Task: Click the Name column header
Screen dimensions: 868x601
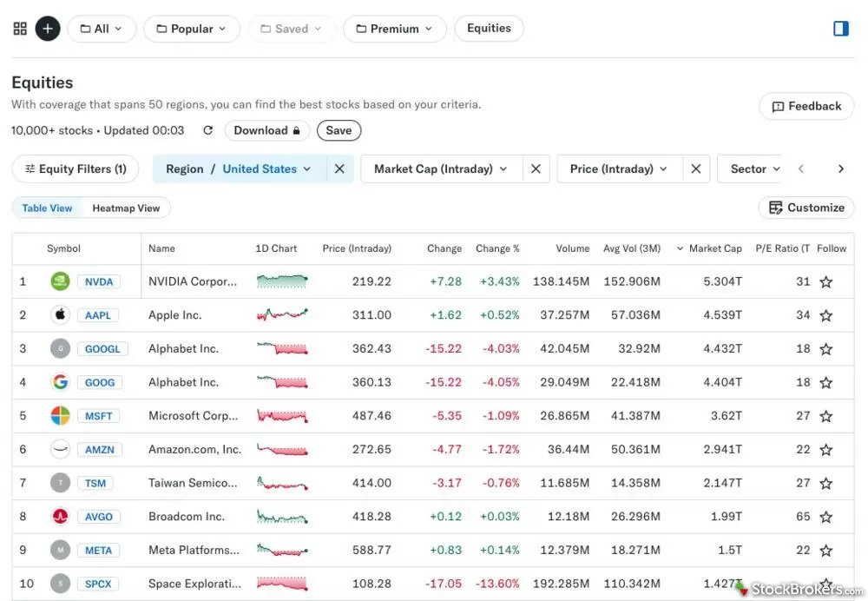Action: (x=161, y=248)
